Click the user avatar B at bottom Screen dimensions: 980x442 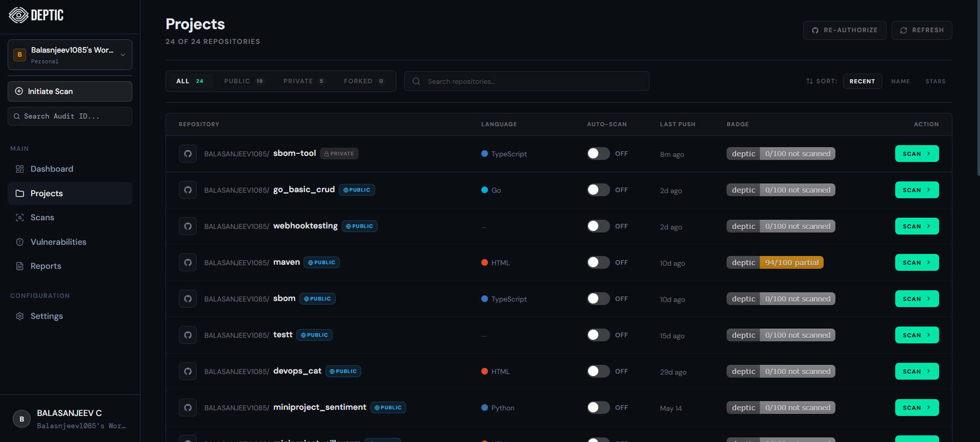(x=21, y=419)
